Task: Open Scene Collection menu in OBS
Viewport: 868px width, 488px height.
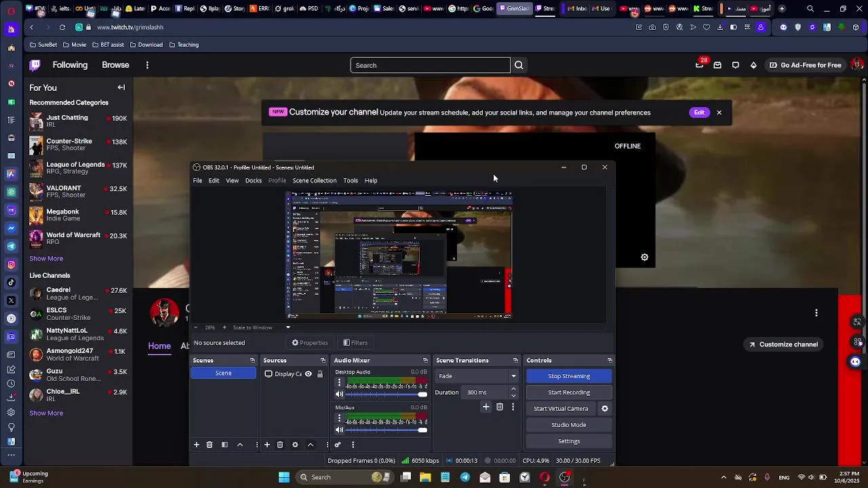Action: (315, 180)
